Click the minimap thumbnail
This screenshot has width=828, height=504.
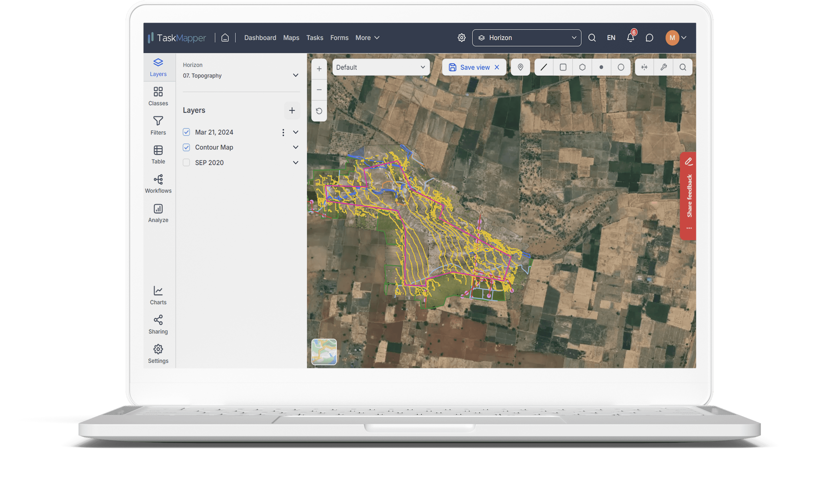[x=324, y=352]
